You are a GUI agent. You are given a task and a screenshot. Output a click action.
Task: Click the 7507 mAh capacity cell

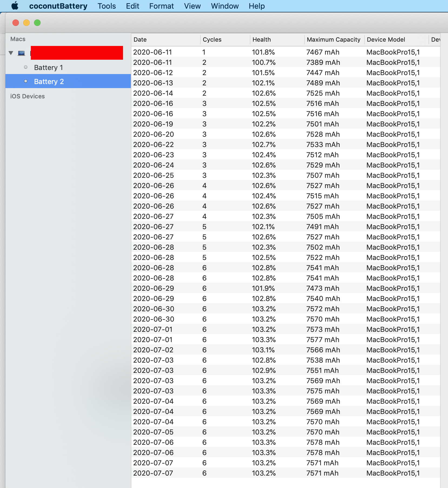(x=323, y=175)
